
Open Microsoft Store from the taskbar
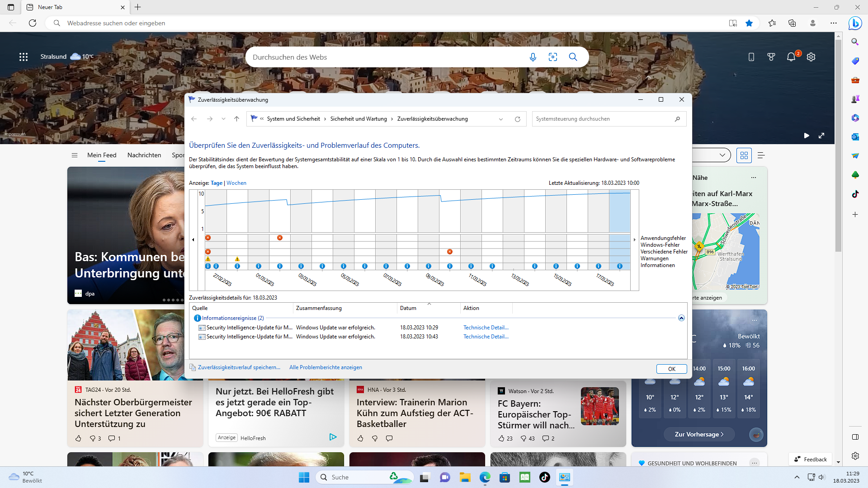(505, 477)
